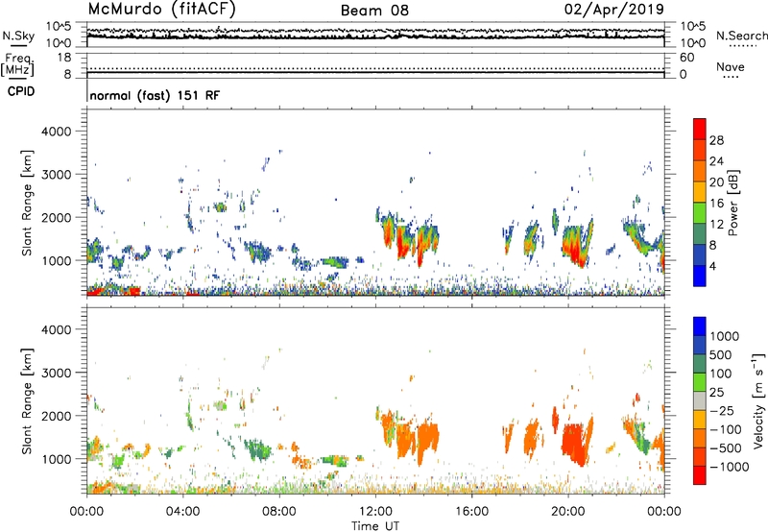Viewport: 768px width, 532px height.
Task: Click the strong red echo near 13:00 in the power plot
Action: (403, 244)
